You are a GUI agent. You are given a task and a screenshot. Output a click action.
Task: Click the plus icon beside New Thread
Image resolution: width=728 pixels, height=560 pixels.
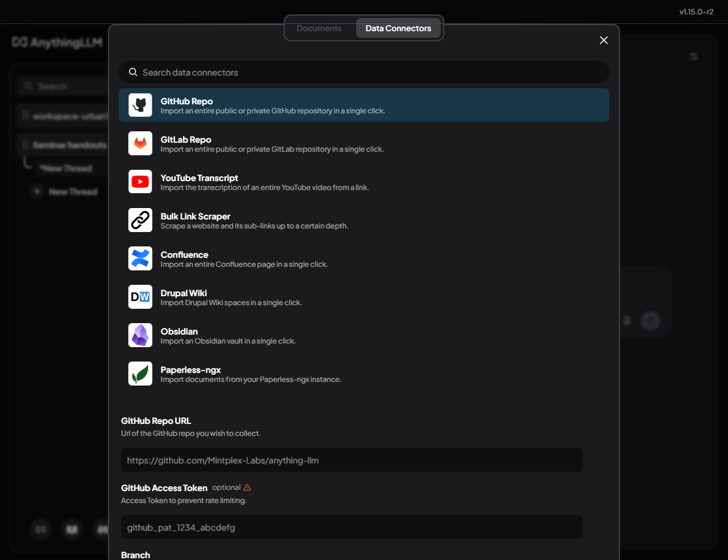[x=37, y=192]
